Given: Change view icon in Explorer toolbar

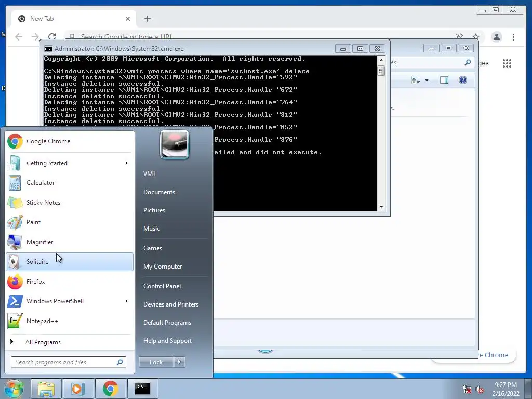Looking at the screenshot, I should tap(416, 80).
